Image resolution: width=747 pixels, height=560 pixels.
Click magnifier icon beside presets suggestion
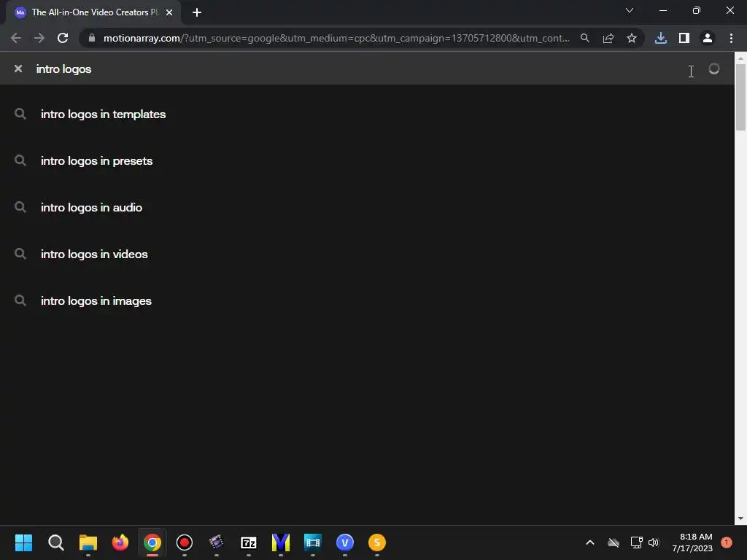click(20, 160)
